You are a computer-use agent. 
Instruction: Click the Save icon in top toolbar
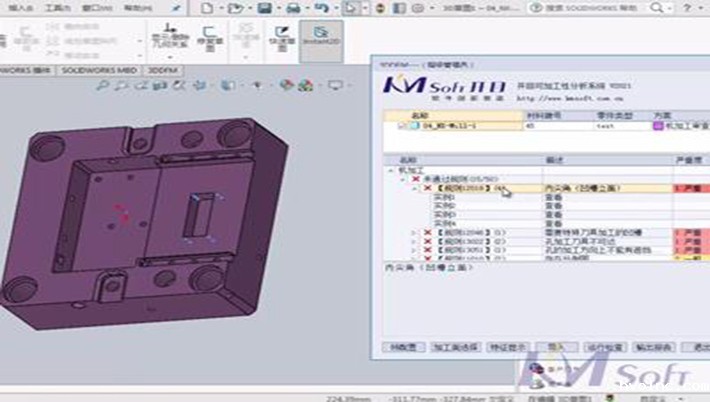[x=264, y=8]
